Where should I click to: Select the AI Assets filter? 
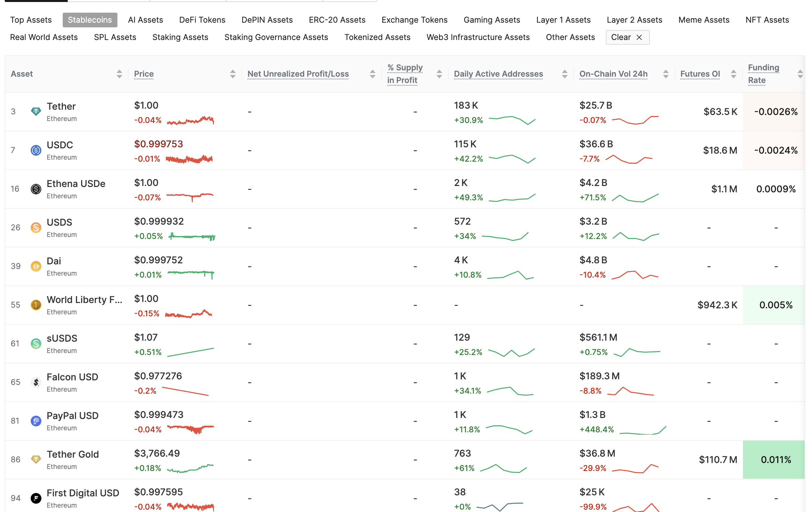click(x=146, y=20)
